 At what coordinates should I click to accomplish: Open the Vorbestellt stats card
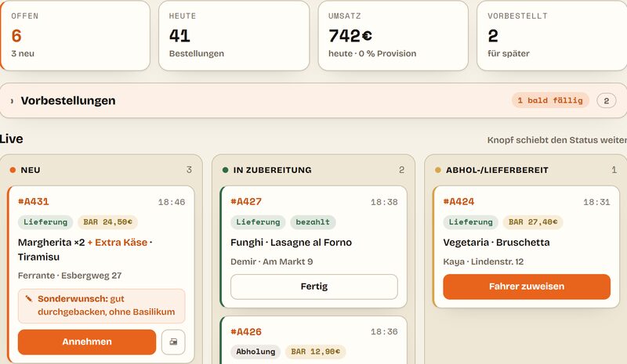(552, 35)
